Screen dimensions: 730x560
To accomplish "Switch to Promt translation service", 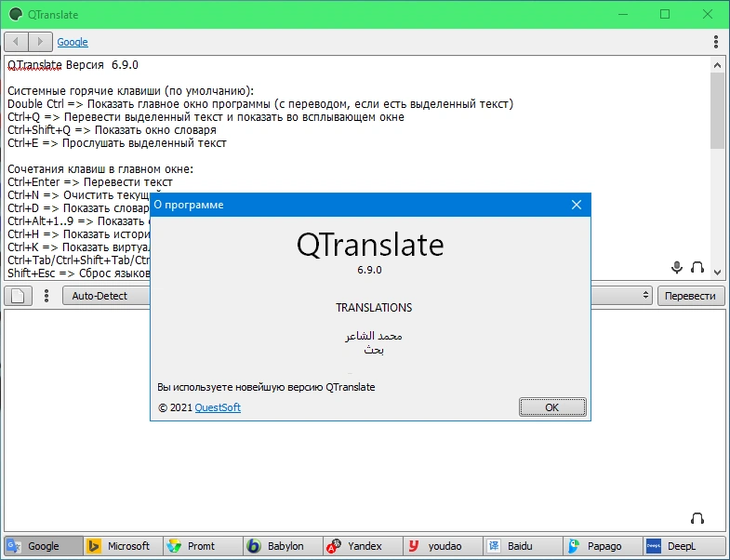I will pyautogui.click(x=203, y=545).
